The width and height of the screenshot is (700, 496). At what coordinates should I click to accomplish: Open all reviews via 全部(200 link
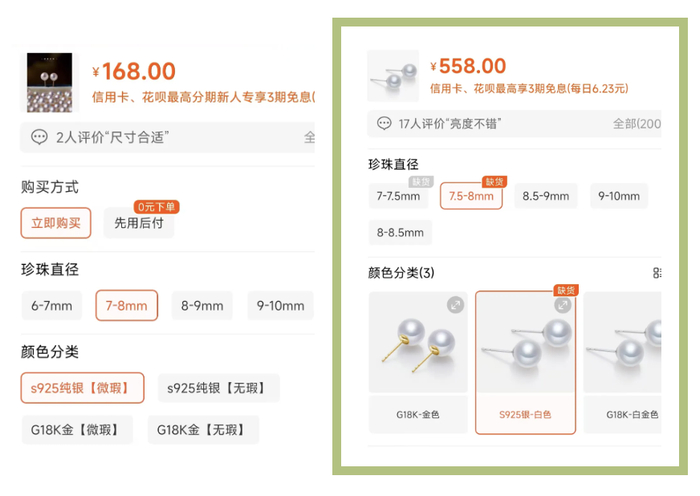636,124
